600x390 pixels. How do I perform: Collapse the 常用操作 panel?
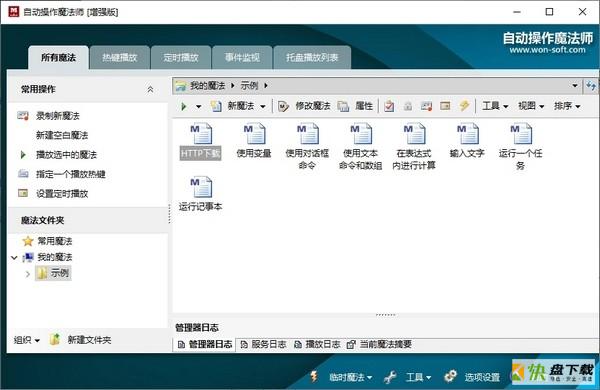pos(150,90)
